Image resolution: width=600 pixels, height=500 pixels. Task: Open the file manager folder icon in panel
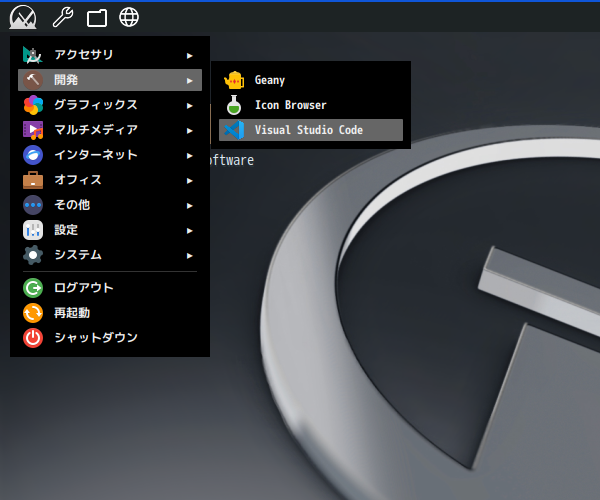pos(96,17)
